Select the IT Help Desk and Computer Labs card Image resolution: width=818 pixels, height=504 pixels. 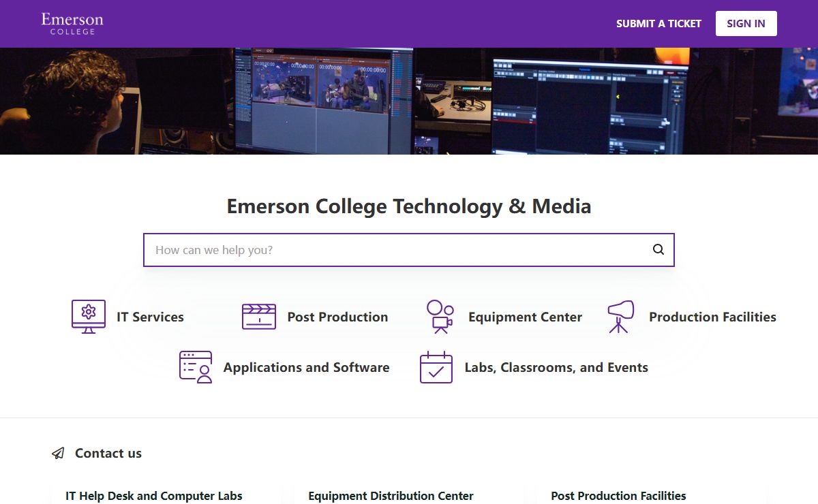coord(166,495)
